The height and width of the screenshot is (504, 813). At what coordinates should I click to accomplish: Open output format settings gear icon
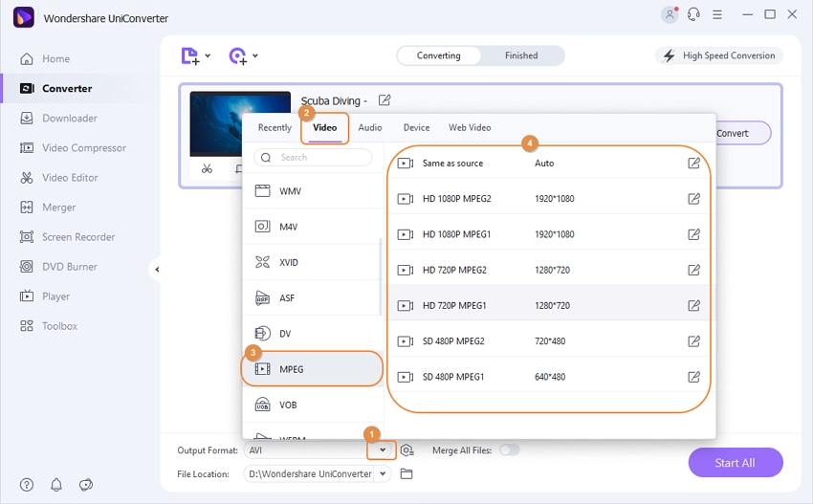[407, 450]
